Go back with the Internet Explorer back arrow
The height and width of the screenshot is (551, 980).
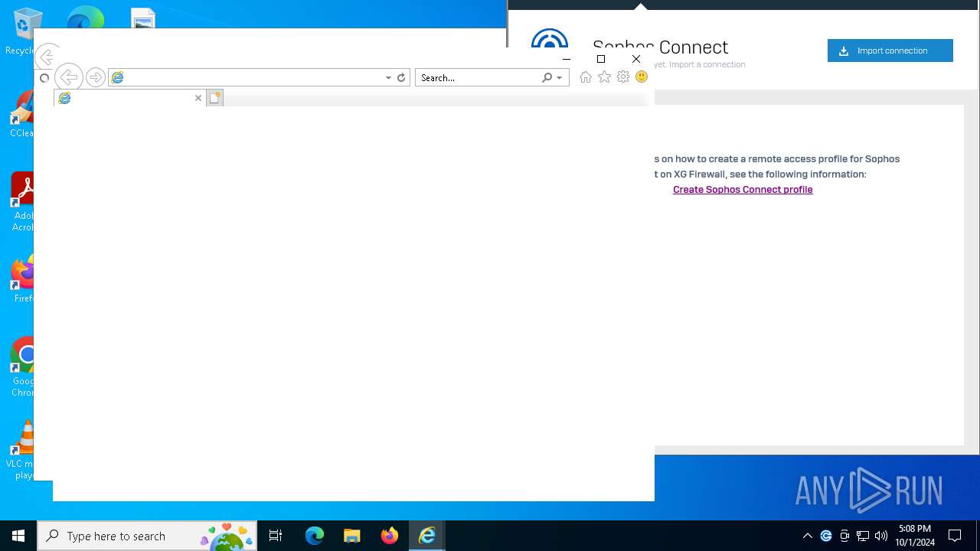pos(68,77)
